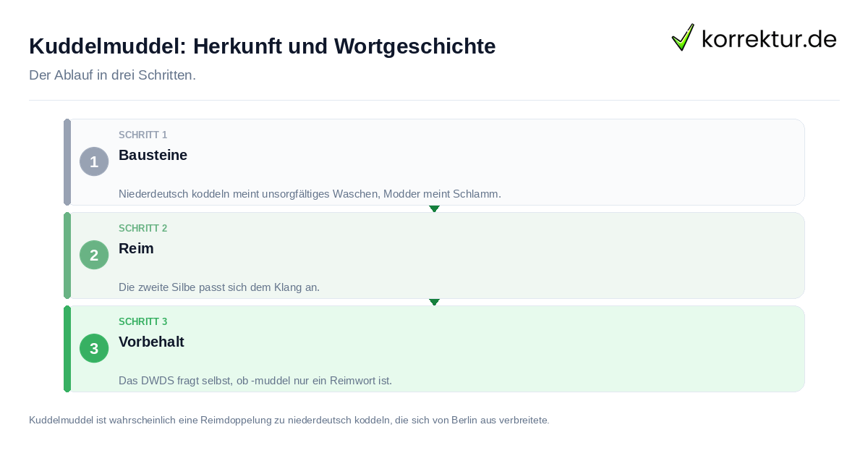Click the DWDS description text in step 3
Screen dimensions: 868x456
pos(255,381)
